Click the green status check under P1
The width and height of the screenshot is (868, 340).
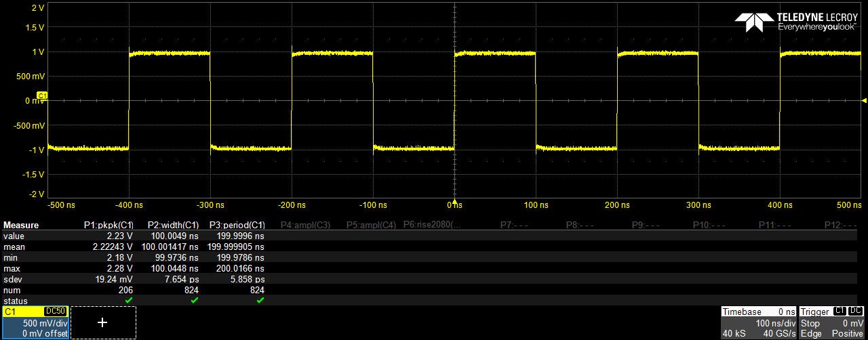(x=129, y=300)
